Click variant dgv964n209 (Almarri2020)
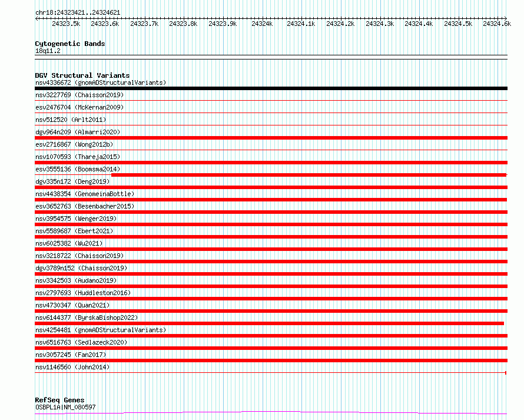The height and width of the screenshot is (420, 524). [x=78, y=132]
